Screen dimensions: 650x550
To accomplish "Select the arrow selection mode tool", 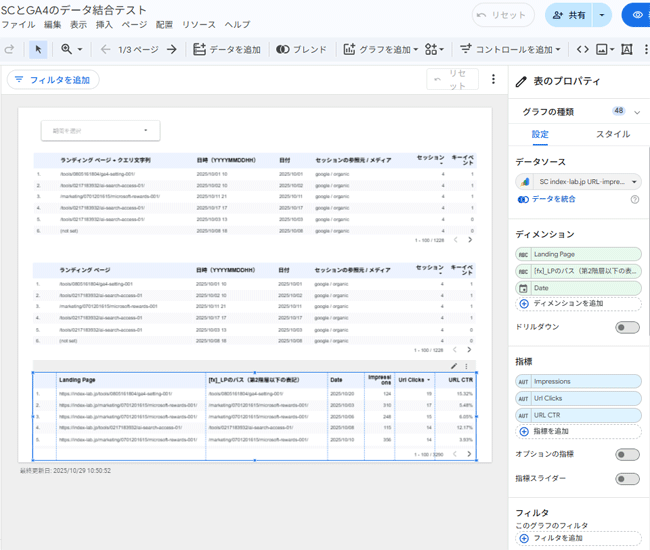I will tap(38, 49).
